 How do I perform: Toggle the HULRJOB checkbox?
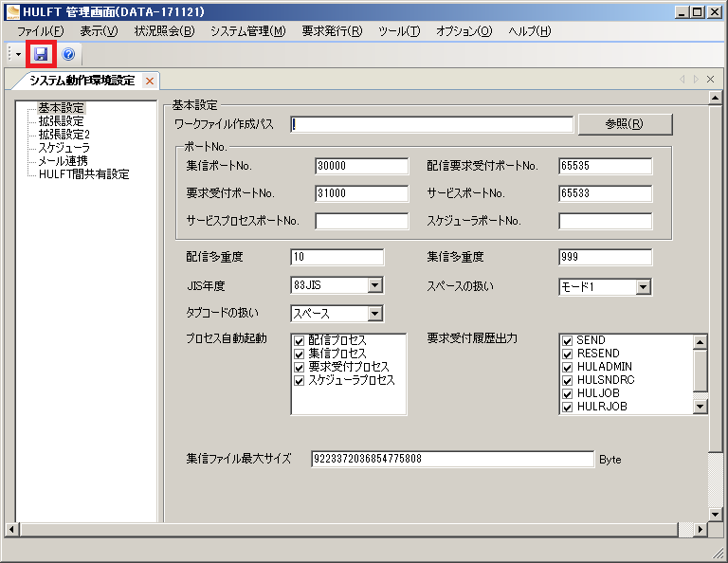[567, 408]
